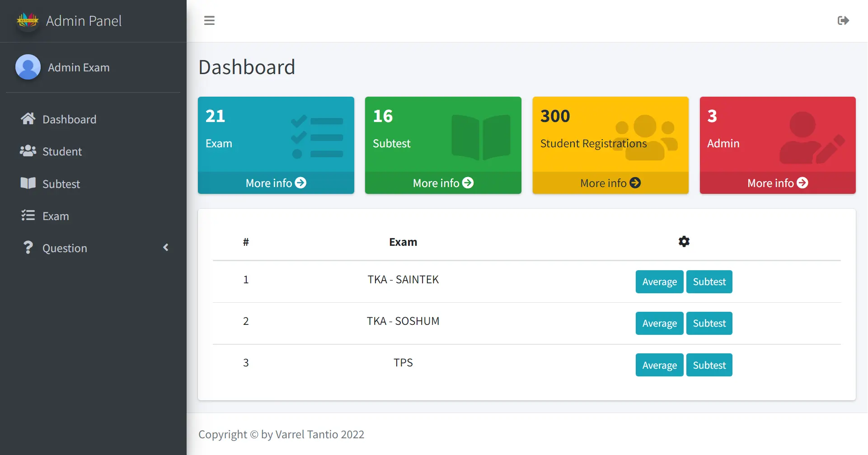Click the # column header
The image size is (868, 455).
coord(246,242)
